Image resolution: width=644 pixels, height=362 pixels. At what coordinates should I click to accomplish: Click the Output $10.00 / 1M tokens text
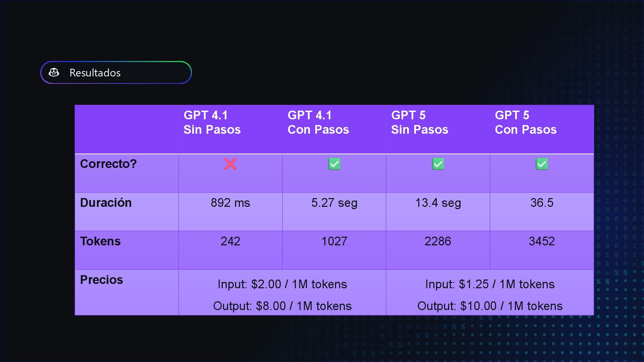[490, 306]
